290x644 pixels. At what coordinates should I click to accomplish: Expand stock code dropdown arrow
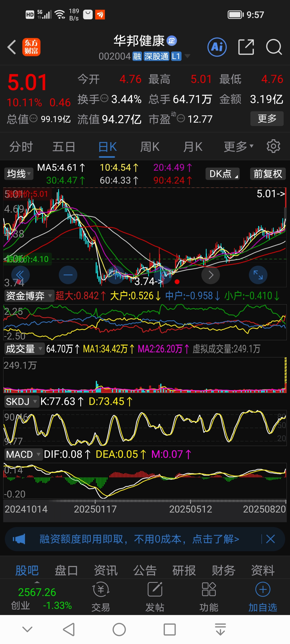tap(187, 56)
